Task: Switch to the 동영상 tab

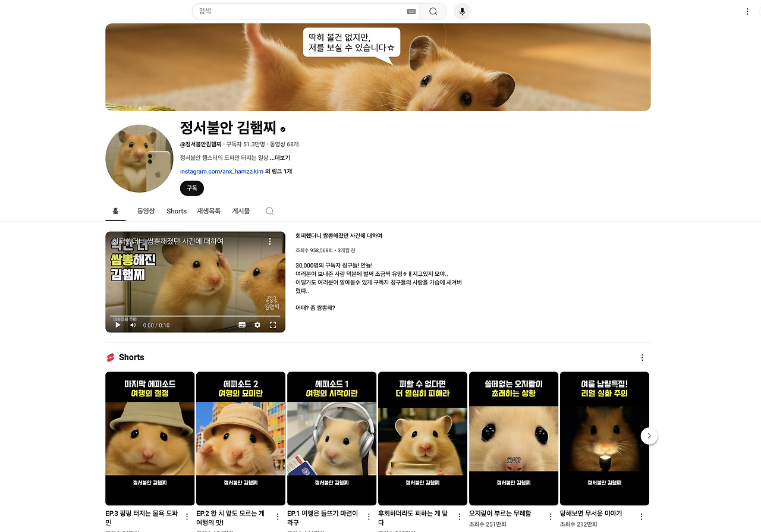Action: point(146,211)
